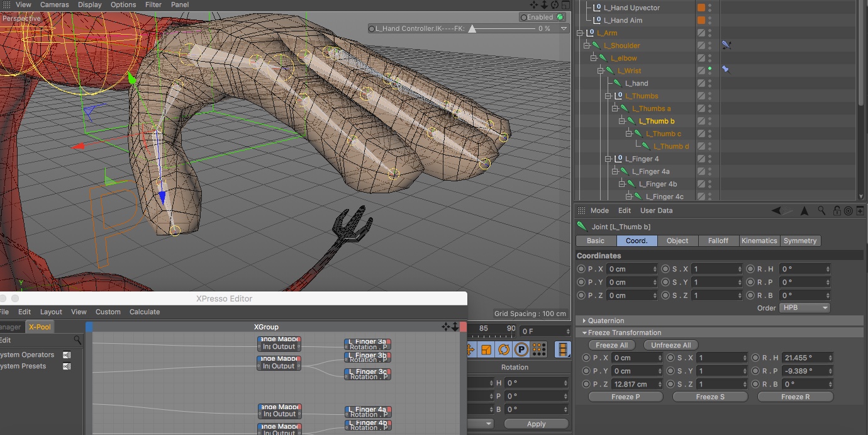The image size is (868, 435).
Task: Switch to the Kinematics tab
Action: (759, 240)
